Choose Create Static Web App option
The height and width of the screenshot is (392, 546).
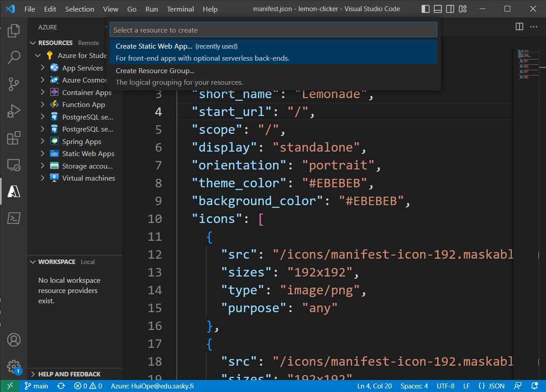tap(273, 52)
